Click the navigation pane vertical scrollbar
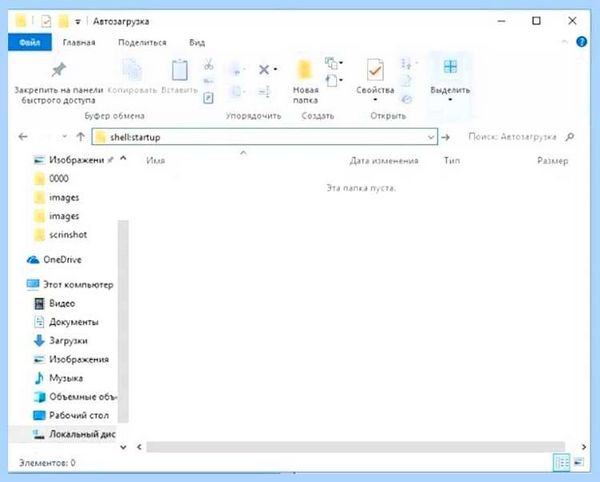600x482 pixels. point(123,321)
